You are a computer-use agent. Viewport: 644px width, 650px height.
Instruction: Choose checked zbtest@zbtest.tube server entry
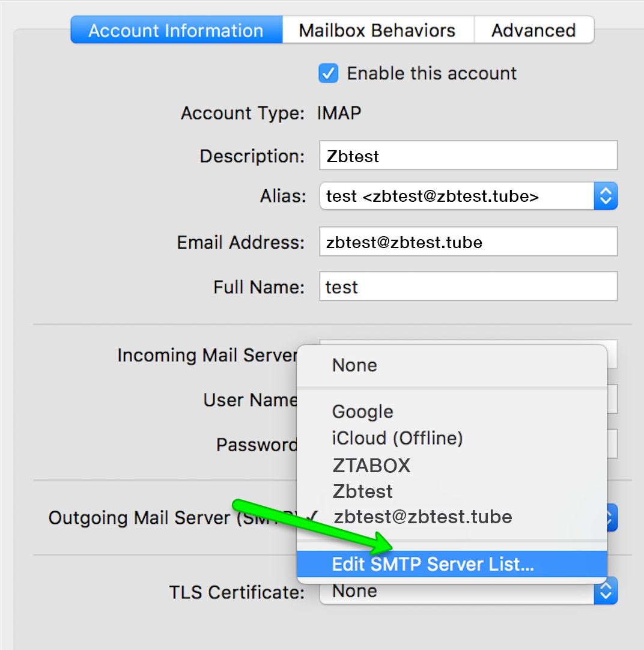(x=422, y=517)
